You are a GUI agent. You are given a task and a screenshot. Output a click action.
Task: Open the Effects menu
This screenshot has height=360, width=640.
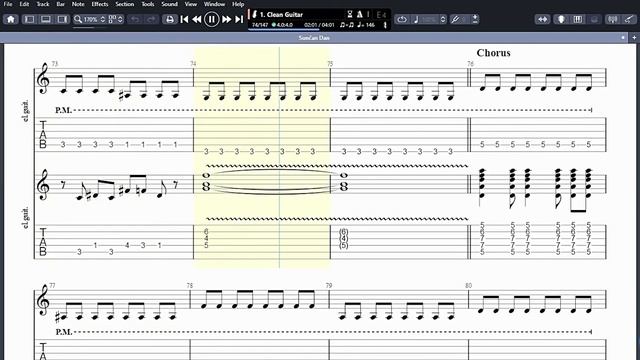point(100,4)
